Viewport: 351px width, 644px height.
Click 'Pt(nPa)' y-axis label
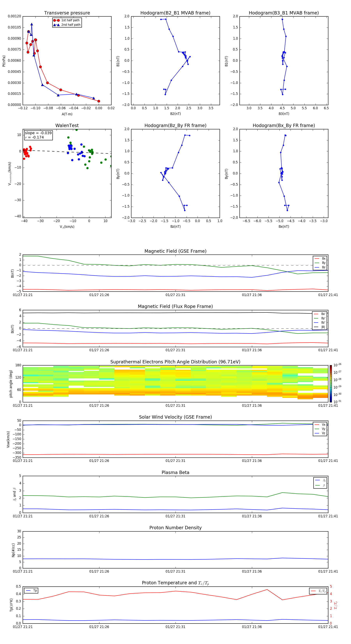coord(4,61)
